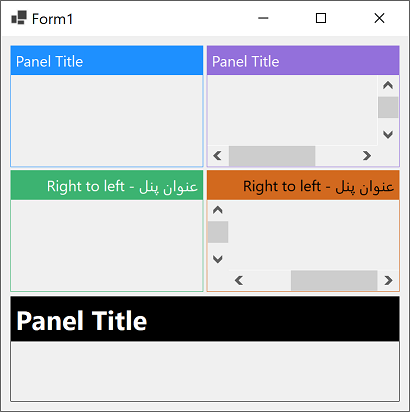
Task: Click the right arrow in orange panel scrollbar
Action: click(x=388, y=280)
